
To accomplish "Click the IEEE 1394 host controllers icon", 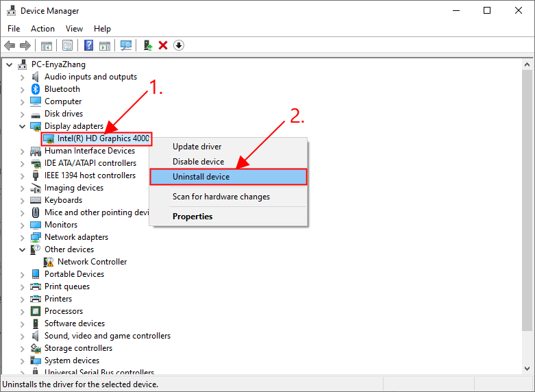I will 36,175.
